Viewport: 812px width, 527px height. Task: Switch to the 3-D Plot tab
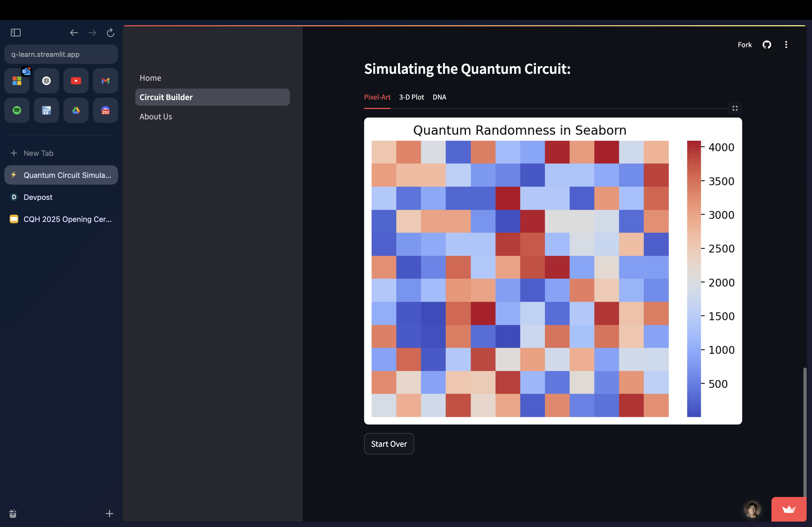point(411,97)
